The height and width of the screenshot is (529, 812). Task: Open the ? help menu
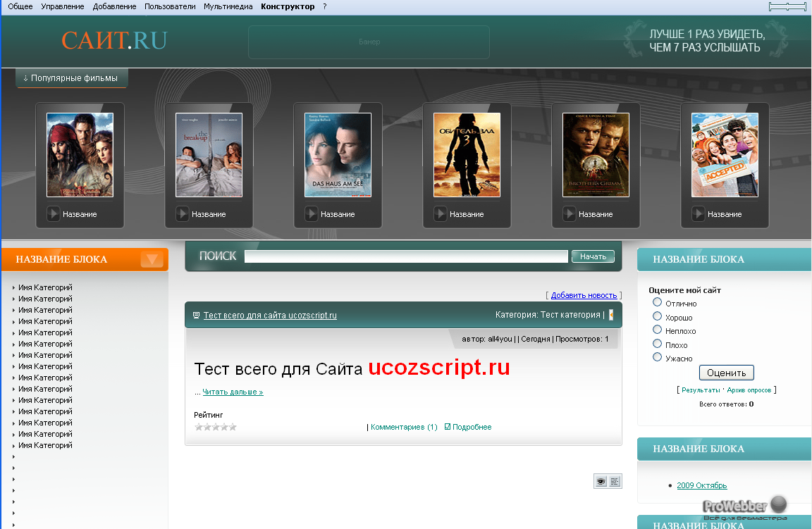[325, 7]
